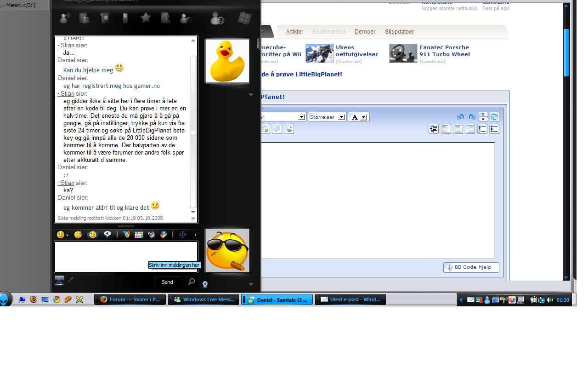Expand more chat toolbar options arrow
The width and height of the screenshot is (588, 368).
point(195,235)
